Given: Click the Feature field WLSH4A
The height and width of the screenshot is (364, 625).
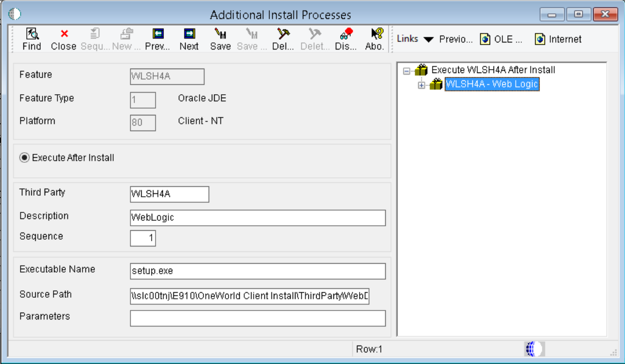Looking at the screenshot, I should 167,76.
